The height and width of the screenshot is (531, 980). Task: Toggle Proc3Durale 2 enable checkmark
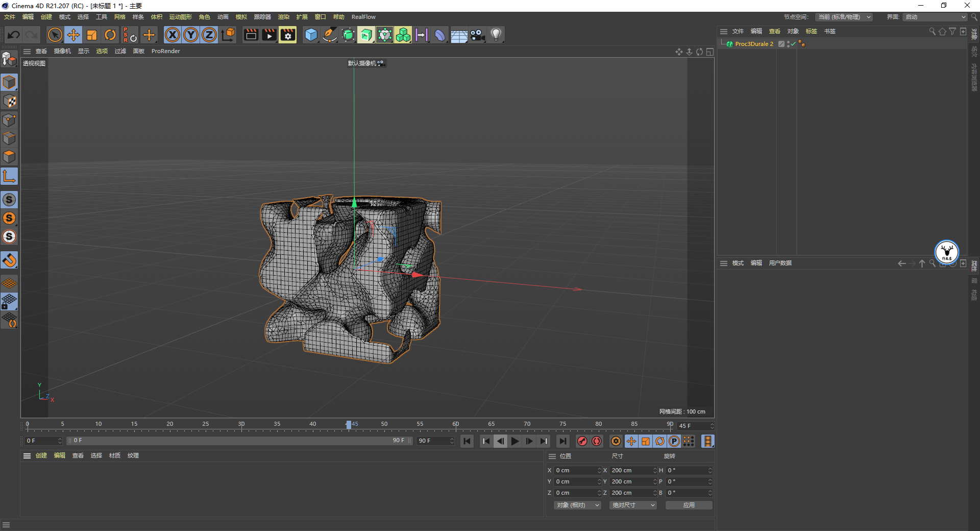click(793, 44)
